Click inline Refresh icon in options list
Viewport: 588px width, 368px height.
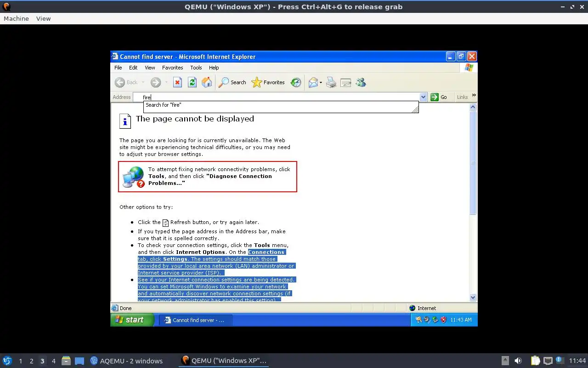[166, 223]
